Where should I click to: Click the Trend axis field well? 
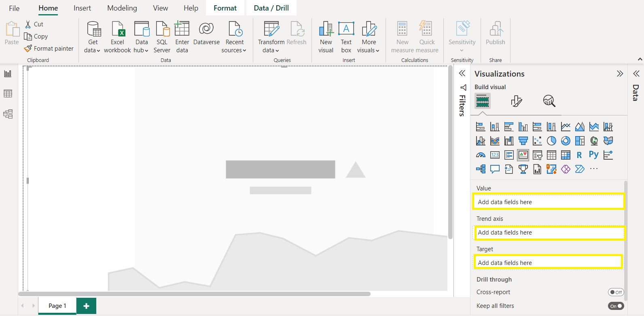tap(549, 233)
